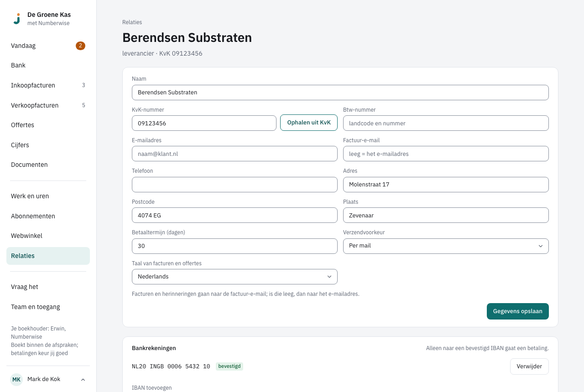Screen dimensions: 584x392
Task: Show the Cijfers page
Action: (x=48, y=145)
